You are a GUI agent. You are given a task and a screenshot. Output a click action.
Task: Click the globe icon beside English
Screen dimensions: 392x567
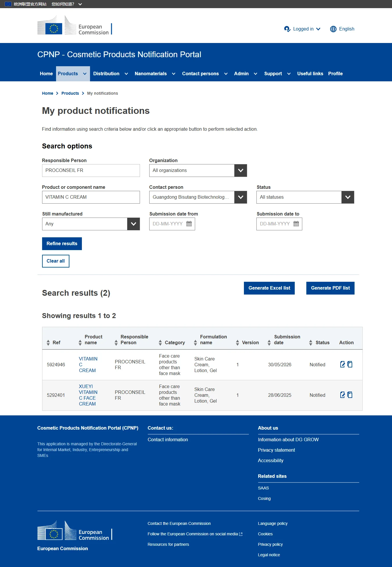point(333,29)
